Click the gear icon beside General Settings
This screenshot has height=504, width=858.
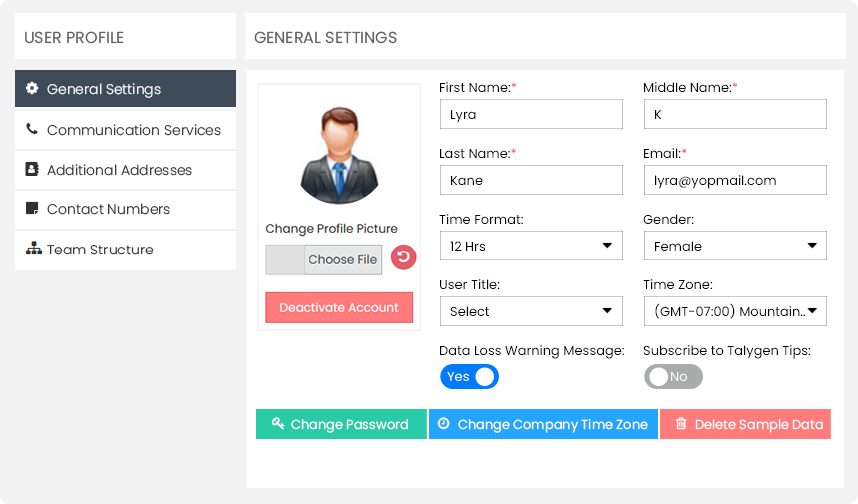32,89
